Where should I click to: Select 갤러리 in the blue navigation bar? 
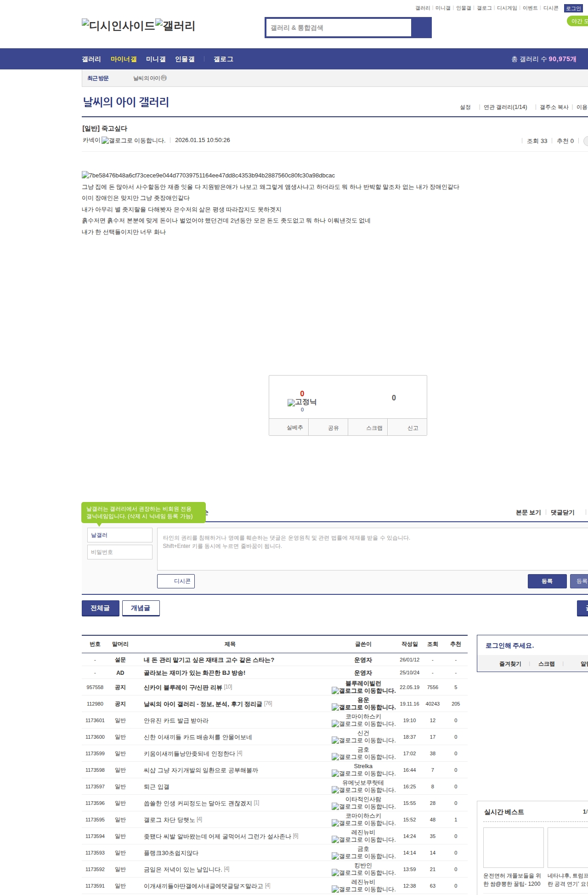[91, 59]
